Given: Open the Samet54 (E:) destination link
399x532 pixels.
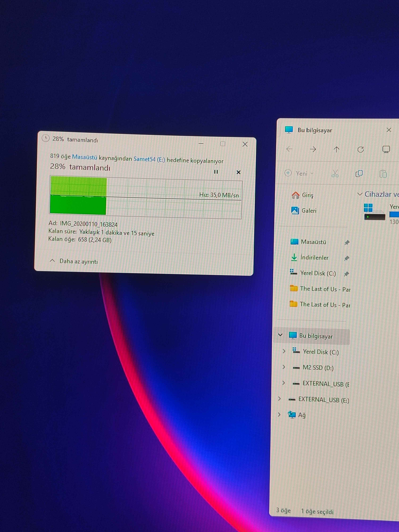Looking at the screenshot, I should pos(149,159).
